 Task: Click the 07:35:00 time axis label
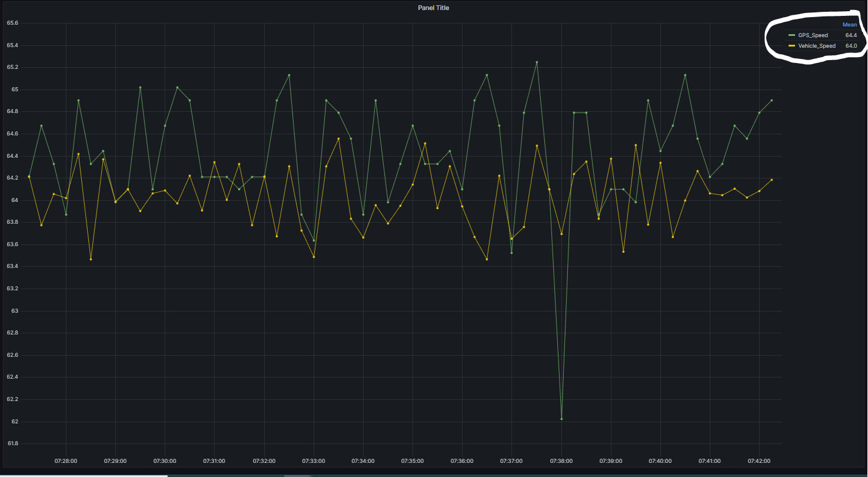(412, 461)
